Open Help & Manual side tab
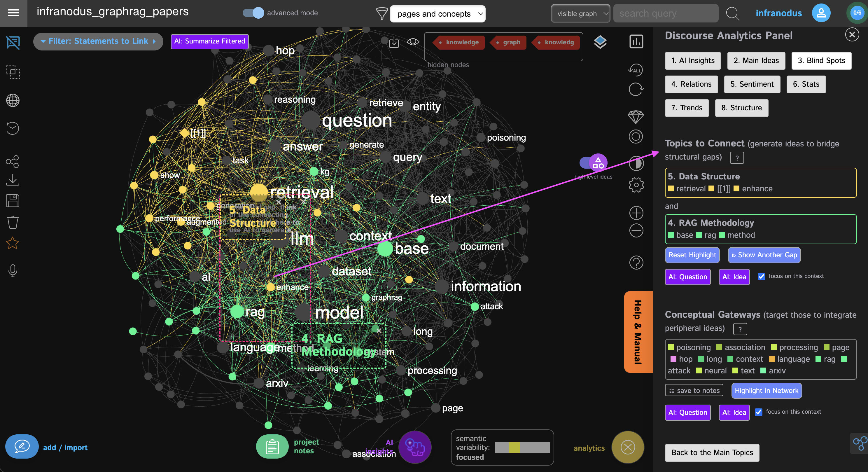The width and height of the screenshot is (868, 472). [x=638, y=332]
